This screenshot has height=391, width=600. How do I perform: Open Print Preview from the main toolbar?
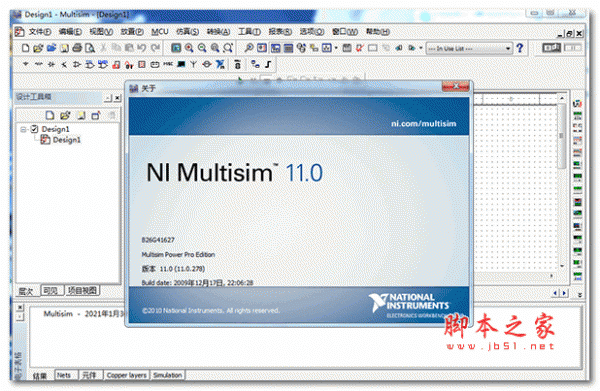(x=90, y=48)
